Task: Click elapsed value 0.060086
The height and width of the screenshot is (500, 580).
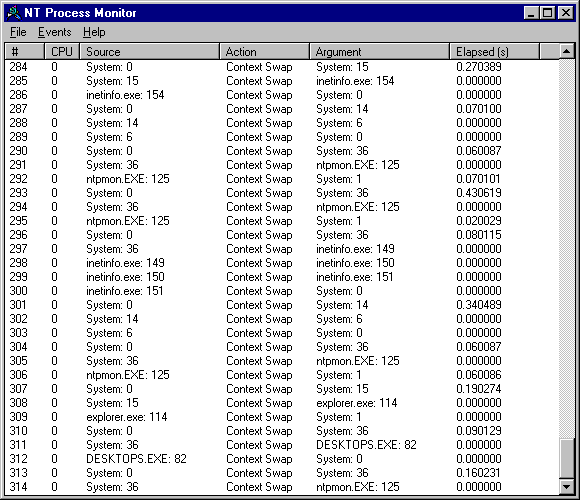Action: click(x=479, y=375)
